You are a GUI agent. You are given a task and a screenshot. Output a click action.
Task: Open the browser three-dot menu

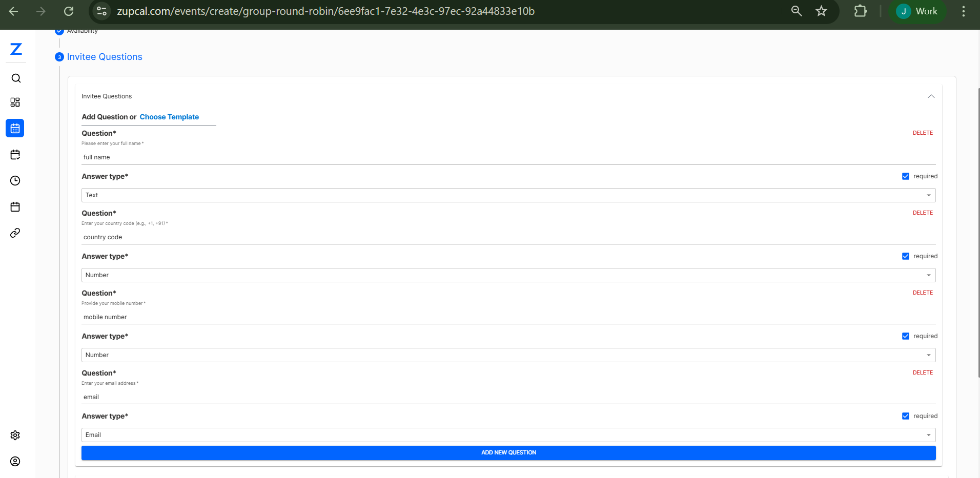[964, 11]
